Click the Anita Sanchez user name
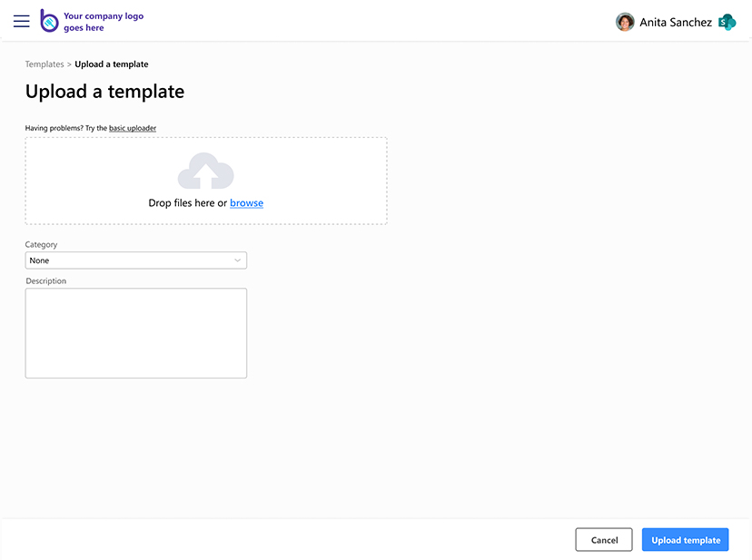752x560 pixels. (676, 22)
